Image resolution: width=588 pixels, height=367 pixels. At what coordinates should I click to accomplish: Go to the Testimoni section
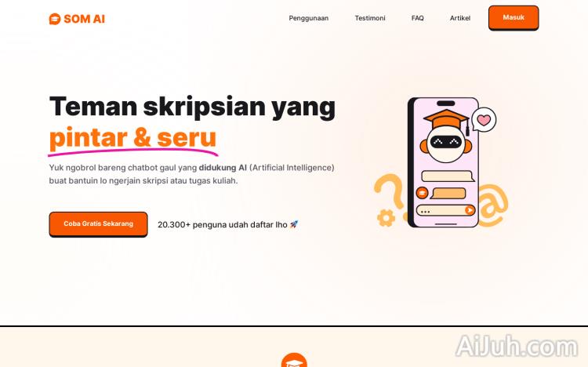[x=370, y=18]
